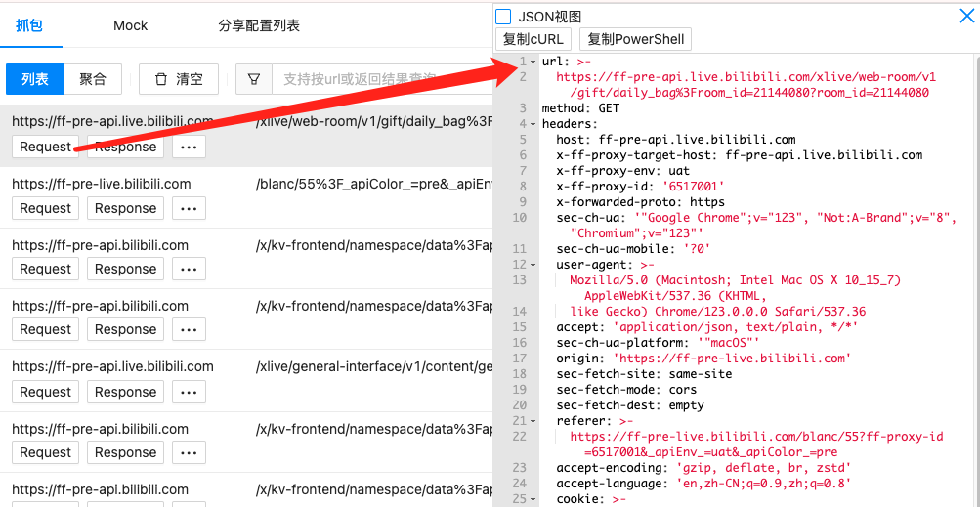
Task: Open Request for /blanc/55 row
Action: tap(46, 208)
